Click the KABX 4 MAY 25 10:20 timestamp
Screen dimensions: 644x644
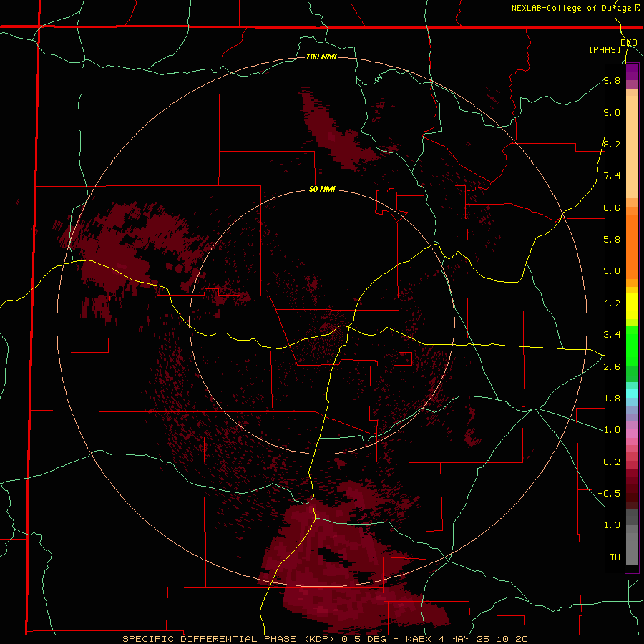467,639
